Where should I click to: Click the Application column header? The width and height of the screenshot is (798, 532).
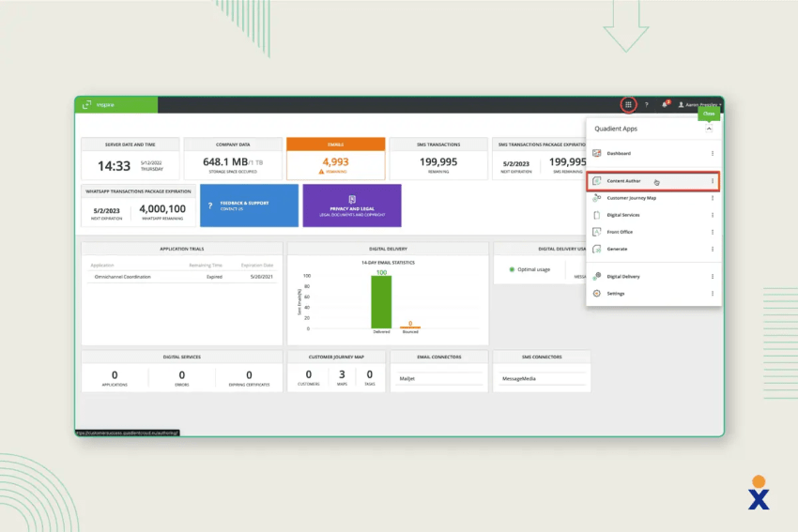tap(102, 265)
